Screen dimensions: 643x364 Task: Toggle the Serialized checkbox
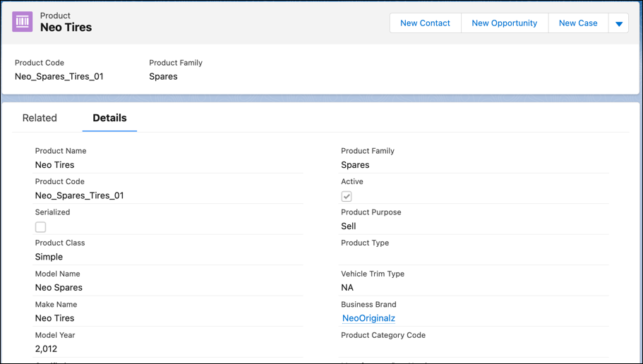pyautogui.click(x=41, y=227)
